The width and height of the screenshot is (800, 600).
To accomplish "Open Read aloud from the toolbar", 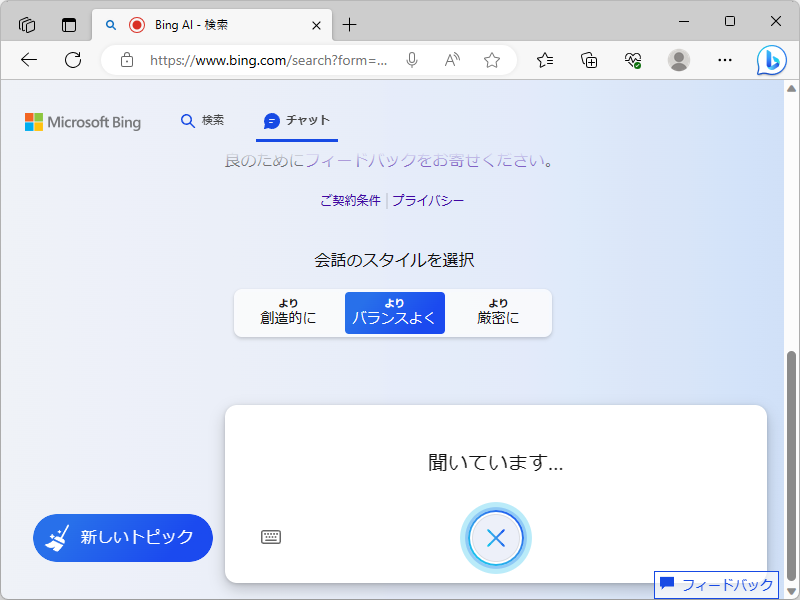I will 451,60.
